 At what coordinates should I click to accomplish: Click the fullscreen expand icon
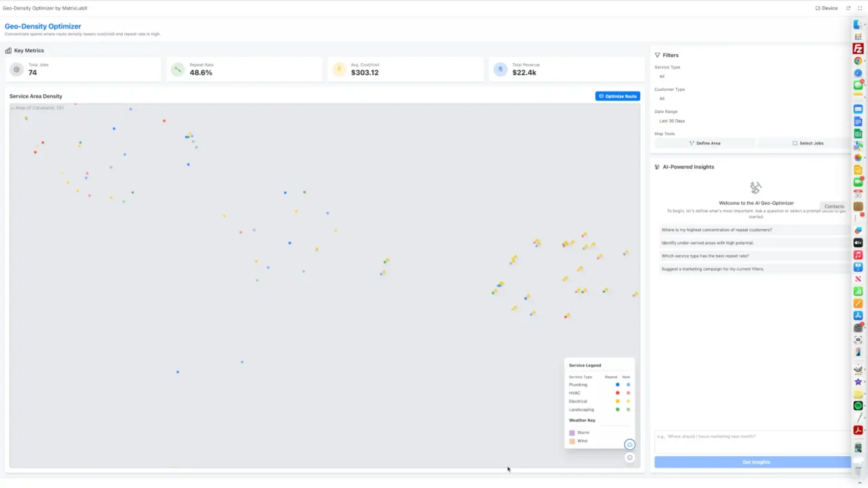click(x=860, y=8)
